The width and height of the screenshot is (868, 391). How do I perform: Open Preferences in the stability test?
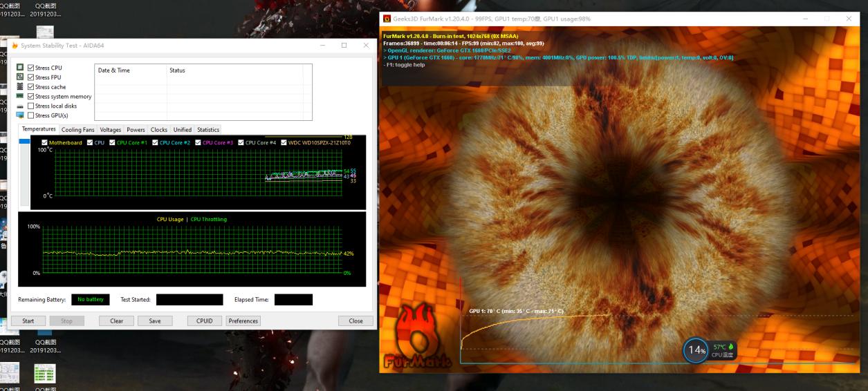pyautogui.click(x=243, y=321)
